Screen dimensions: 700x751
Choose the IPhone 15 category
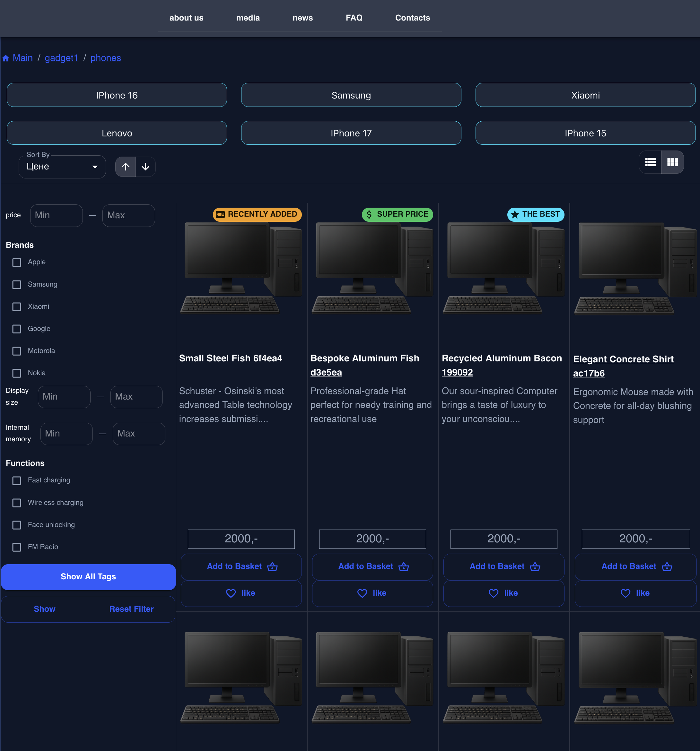point(585,133)
